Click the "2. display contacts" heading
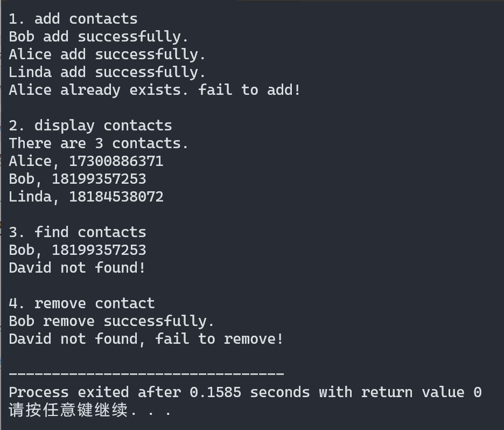 90,126
